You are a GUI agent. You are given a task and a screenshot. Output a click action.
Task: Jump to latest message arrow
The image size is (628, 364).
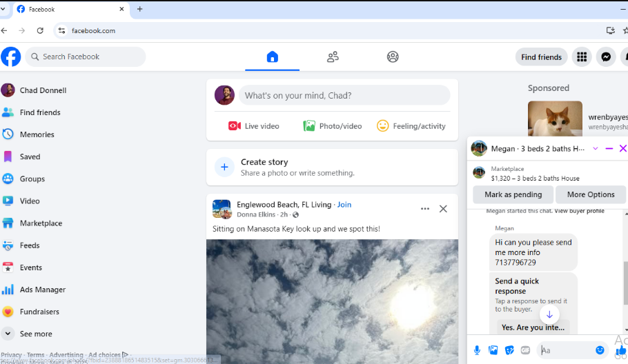tap(549, 315)
